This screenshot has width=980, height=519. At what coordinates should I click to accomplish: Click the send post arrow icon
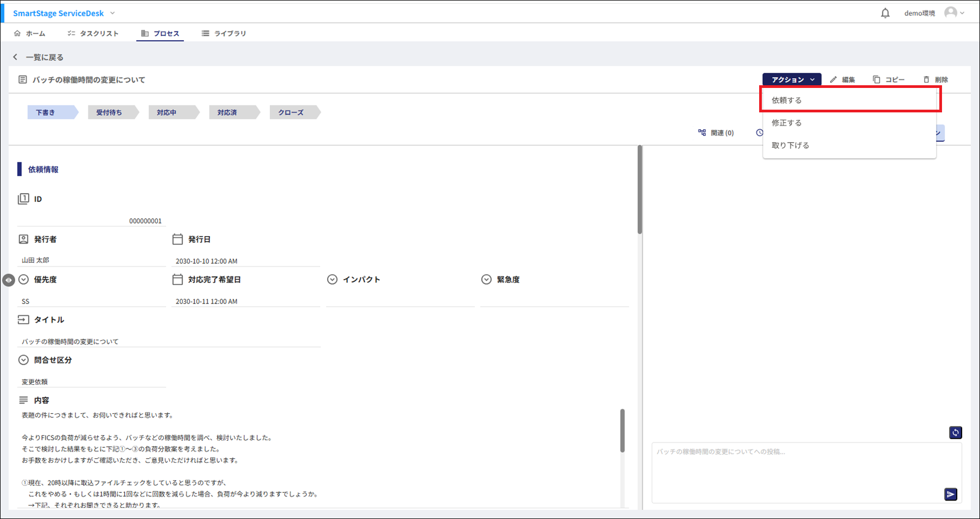pyautogui.click(x=951, y=494)
